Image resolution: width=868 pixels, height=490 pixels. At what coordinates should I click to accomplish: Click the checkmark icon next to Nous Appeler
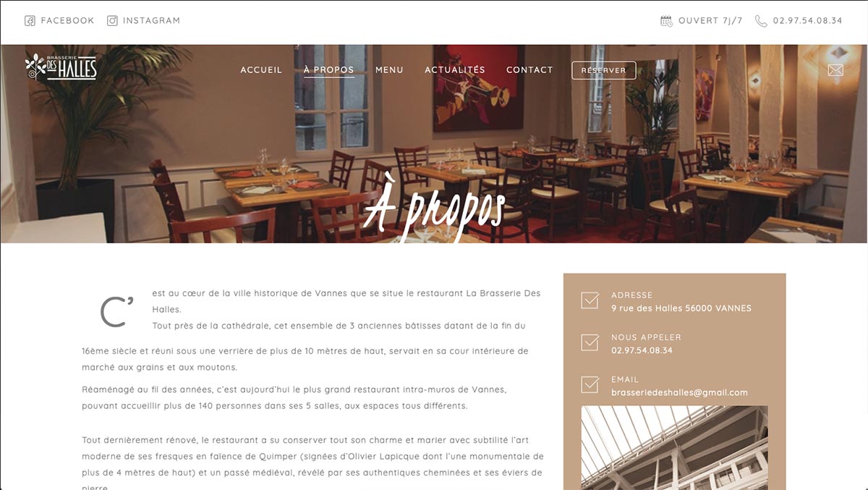590,342
